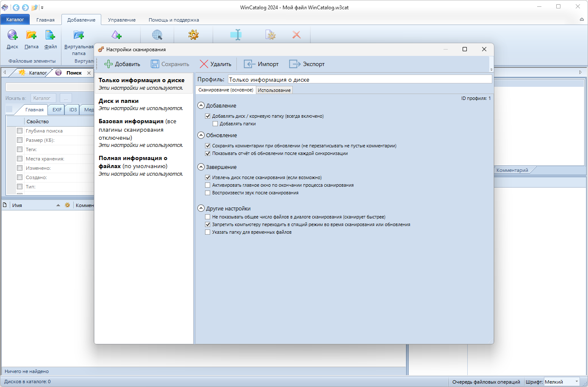The height and width of the screenshot is (387, 588).
Task: Open the quick access toolbar dropdown arrow
Action: pyautogui.click(x=42, y=8)
